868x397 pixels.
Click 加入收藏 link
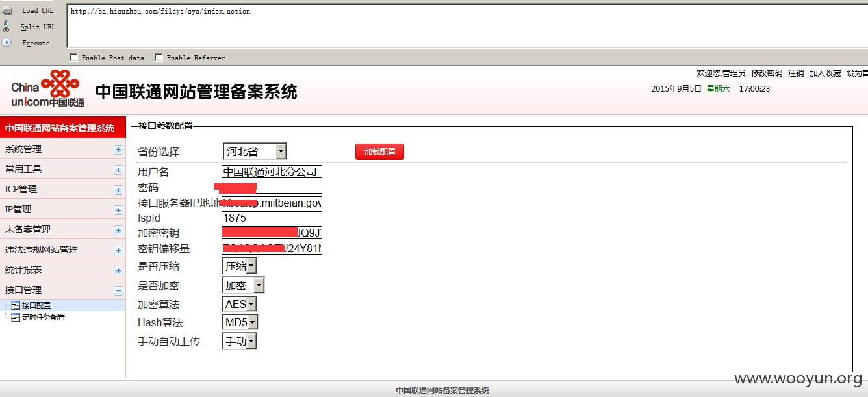[825, 73]
